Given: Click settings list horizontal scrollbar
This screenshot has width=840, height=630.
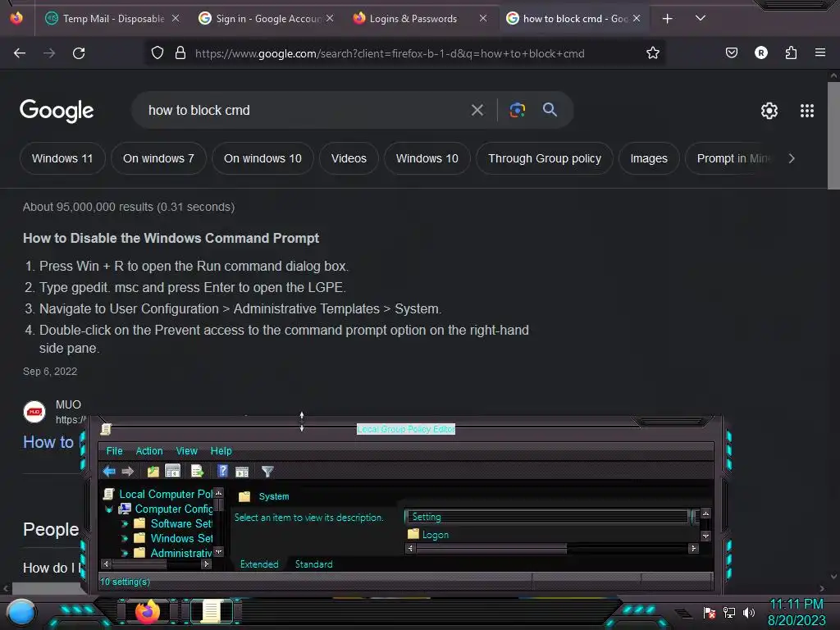Looking at the screenshot, I should (x=491, y=549).
